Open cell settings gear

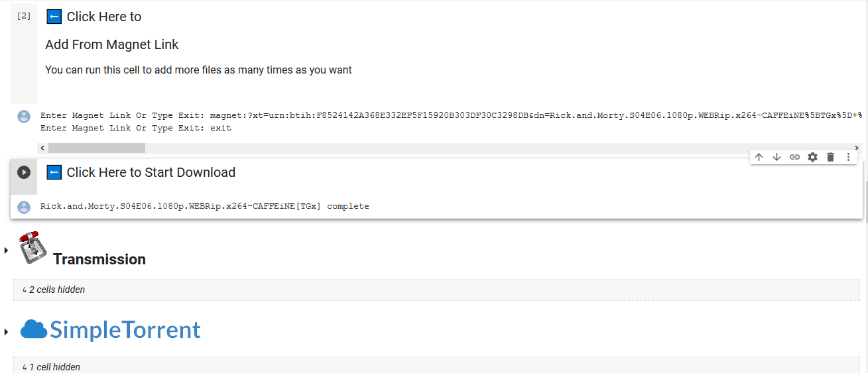click(x=812, y=157)
